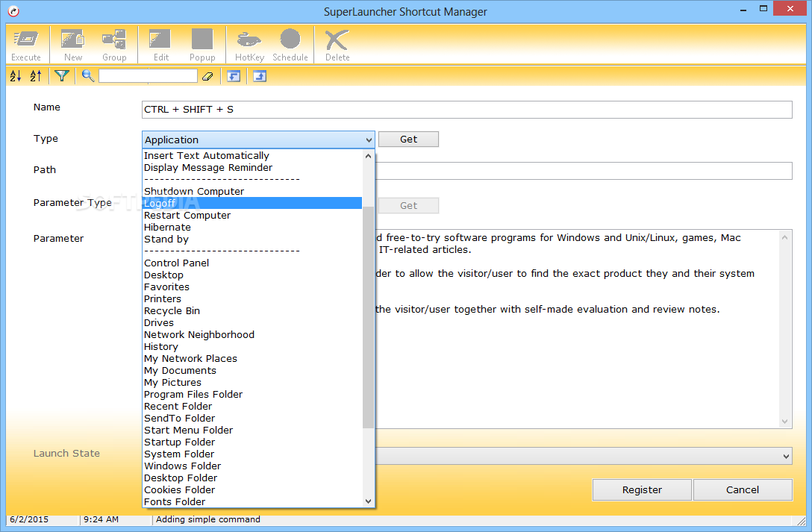Click the dropdown list scroll-up arrow
812x532 pixels.
pos(368,156)
